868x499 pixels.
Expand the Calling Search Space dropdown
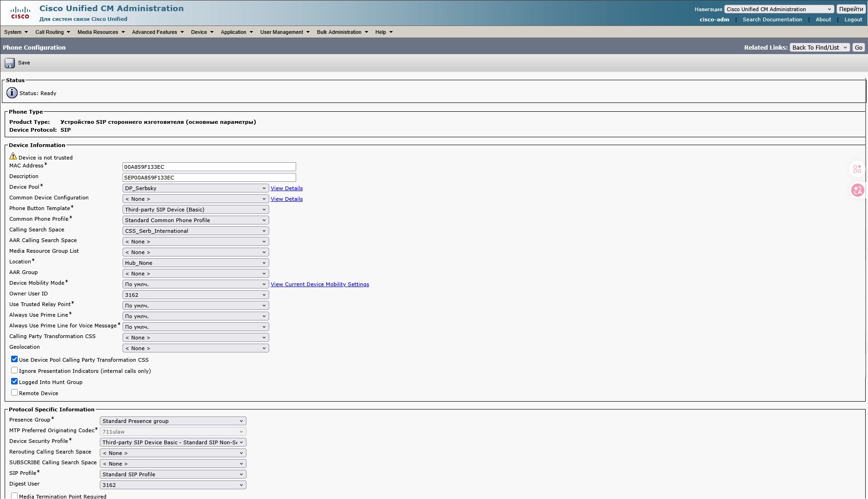[195, 231]
